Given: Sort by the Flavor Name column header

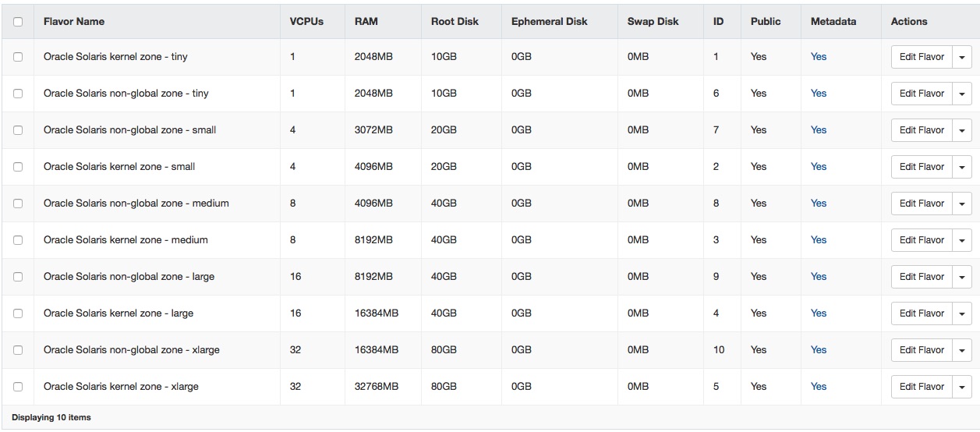Looking at the screenshot, I should coord(74,22).
